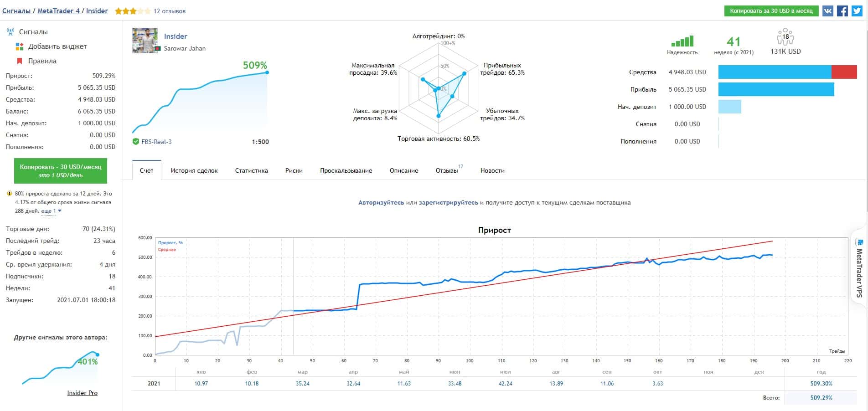Open the Insider Pro signal link
The image size is (868, 411).
click(x=82, y=393)
